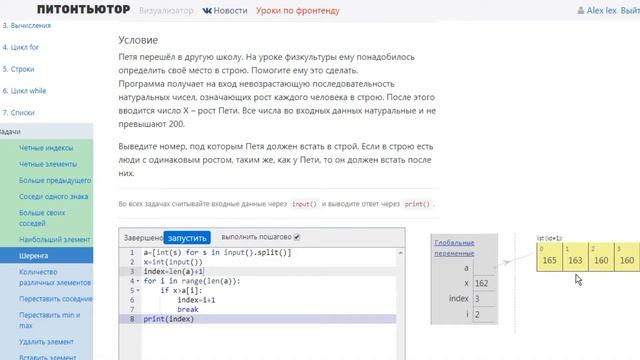Open the task Больше предыдущего

coord(55,180)
